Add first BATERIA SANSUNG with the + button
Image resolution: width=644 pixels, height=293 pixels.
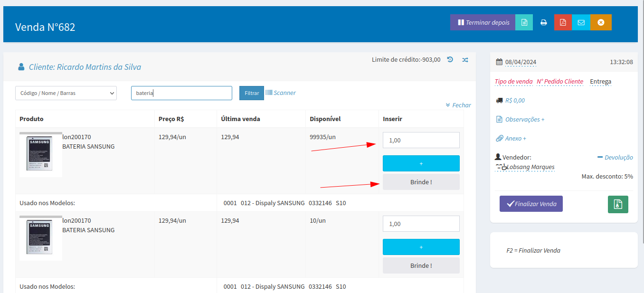coord(421,163)
